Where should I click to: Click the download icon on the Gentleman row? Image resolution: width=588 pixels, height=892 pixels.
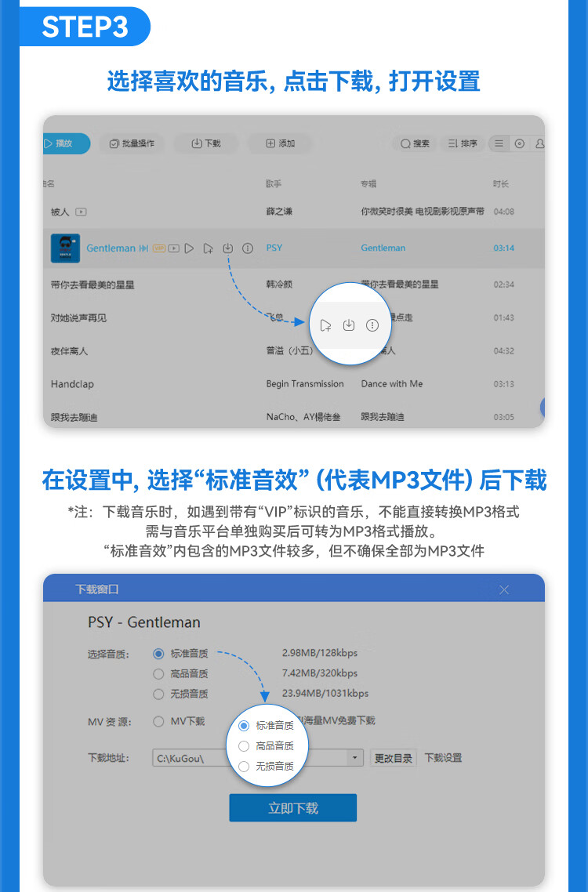[227, 248]
